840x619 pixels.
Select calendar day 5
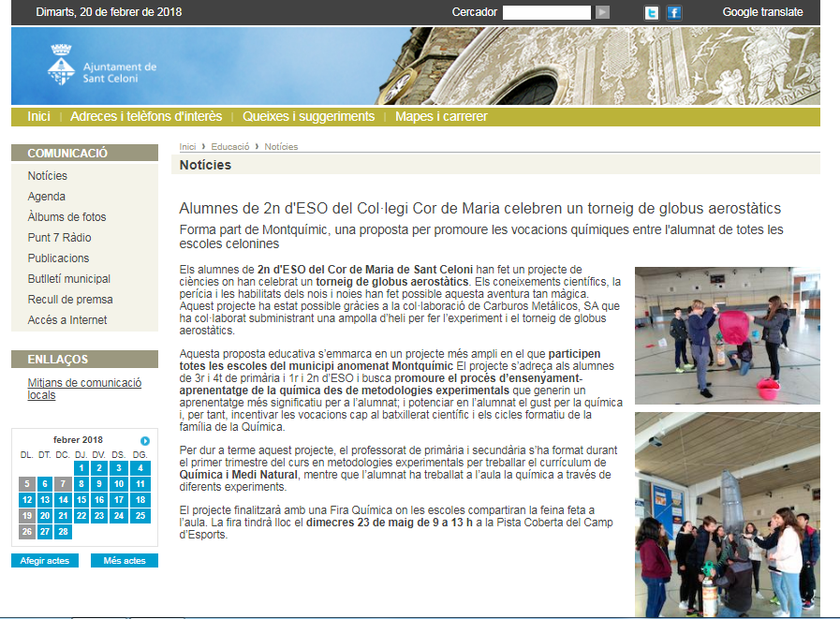coord(27,484)
